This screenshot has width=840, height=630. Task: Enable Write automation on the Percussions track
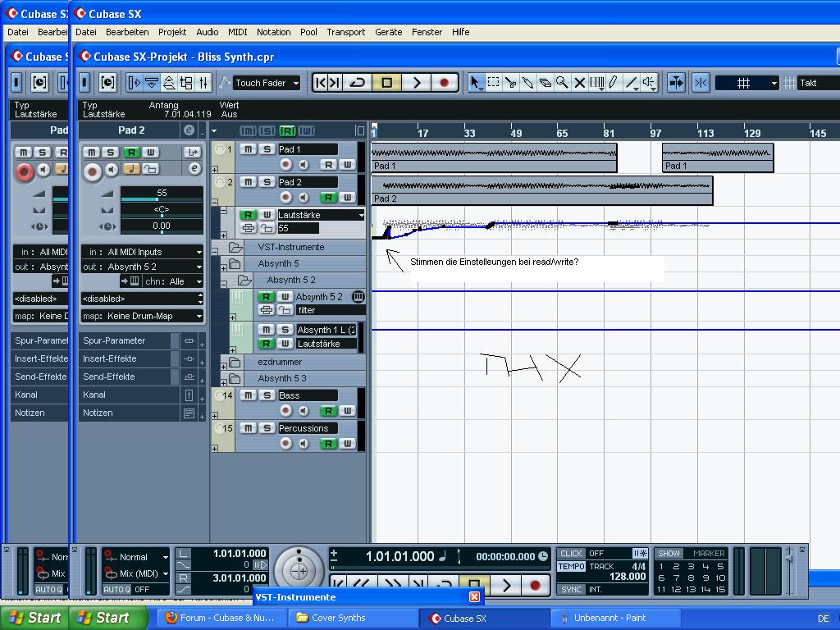[x=347, y=444]
